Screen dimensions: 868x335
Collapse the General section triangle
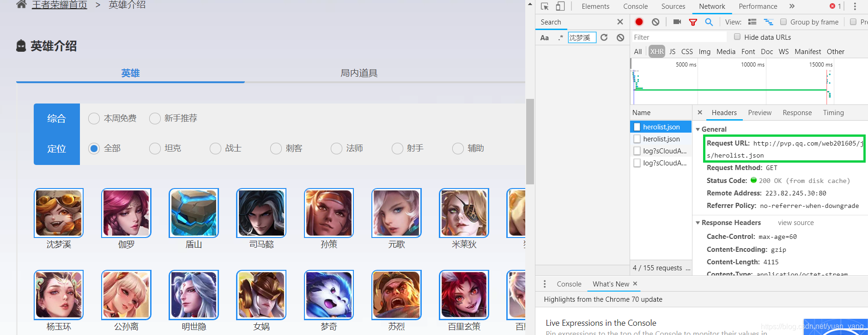pyautogui.click(x=698, y=129)
